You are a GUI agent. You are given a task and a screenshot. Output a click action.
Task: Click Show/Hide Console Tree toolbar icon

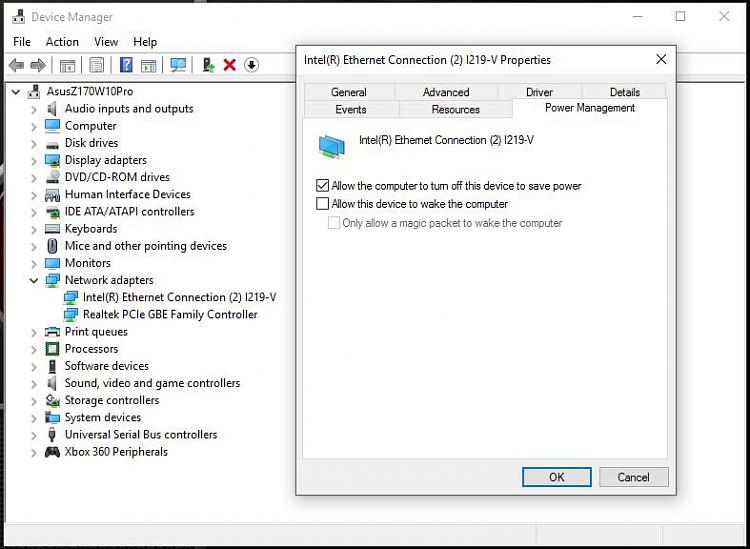click(x=67, y=65)
